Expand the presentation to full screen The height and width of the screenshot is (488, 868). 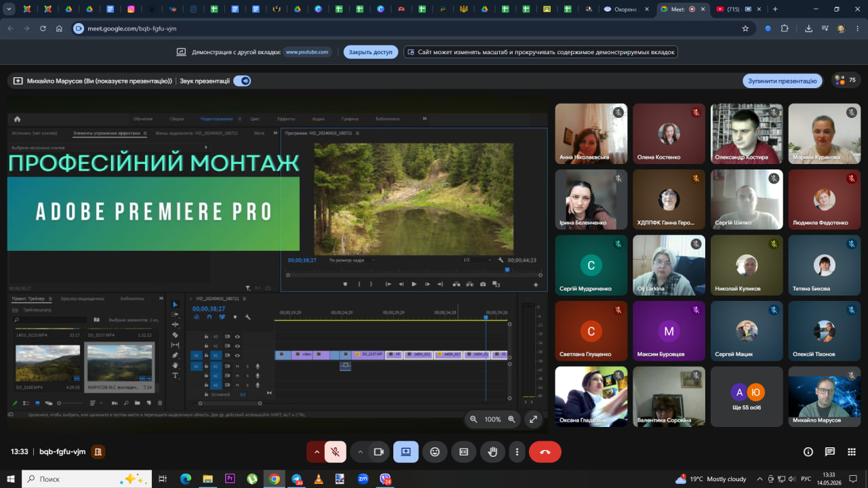[534, 420]
